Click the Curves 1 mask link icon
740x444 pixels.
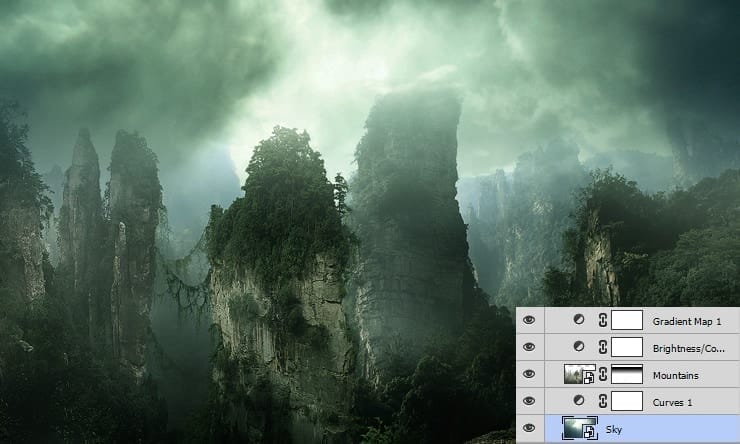(x=603, y=401)
